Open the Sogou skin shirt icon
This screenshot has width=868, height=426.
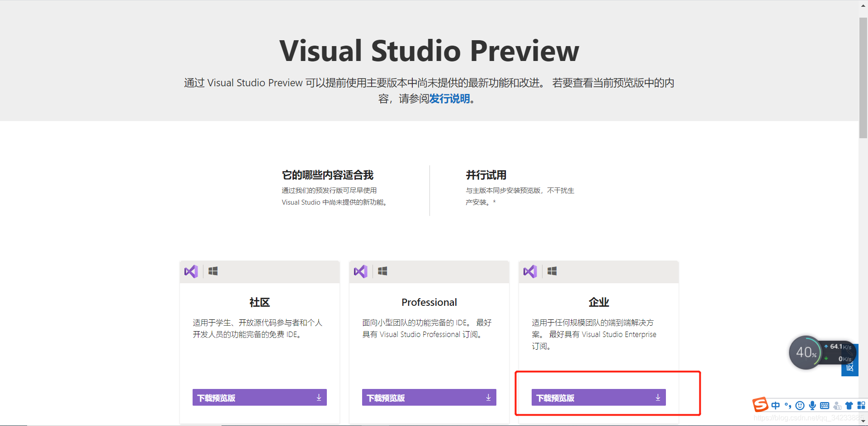pos(849,406)
